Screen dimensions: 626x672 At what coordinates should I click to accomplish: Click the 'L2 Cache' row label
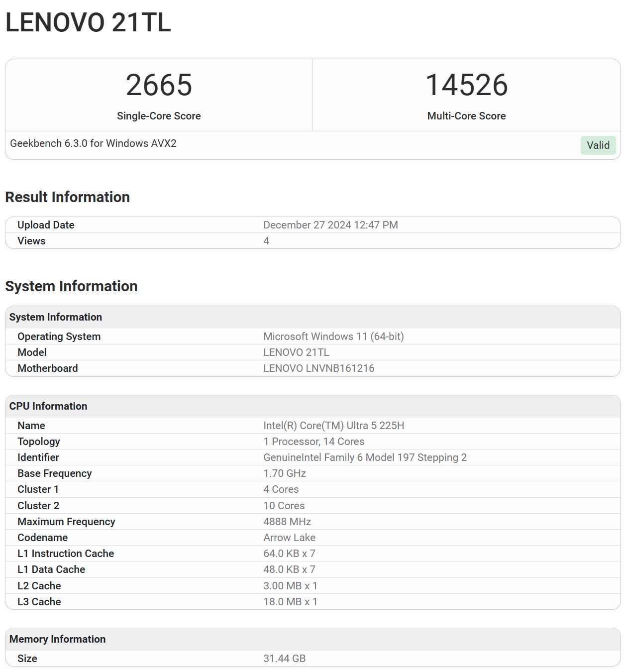39,586
